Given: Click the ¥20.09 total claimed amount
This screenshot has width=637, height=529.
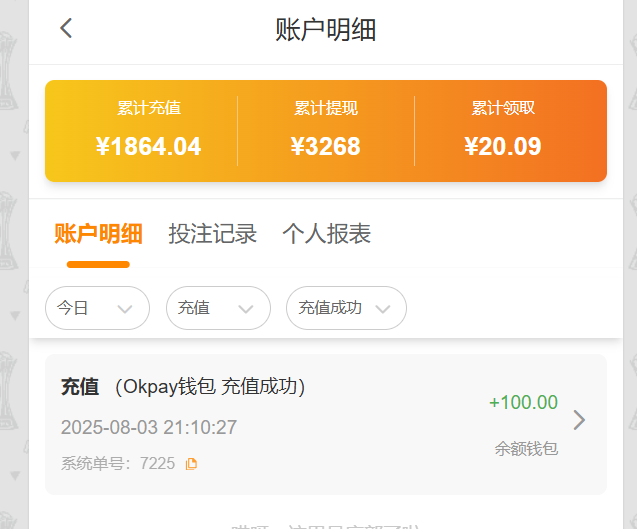Looking at the screenshot, I should 503,147.
